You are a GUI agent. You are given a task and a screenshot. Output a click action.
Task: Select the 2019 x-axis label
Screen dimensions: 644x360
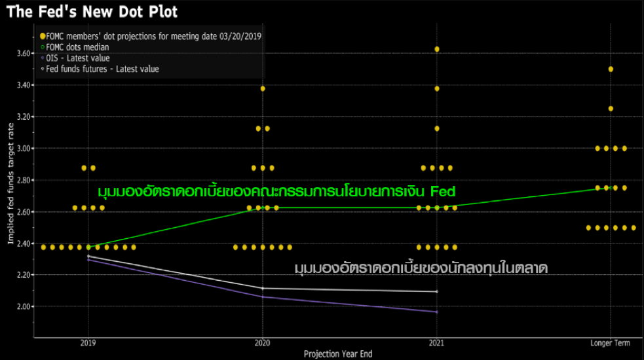tap(89, 342)
